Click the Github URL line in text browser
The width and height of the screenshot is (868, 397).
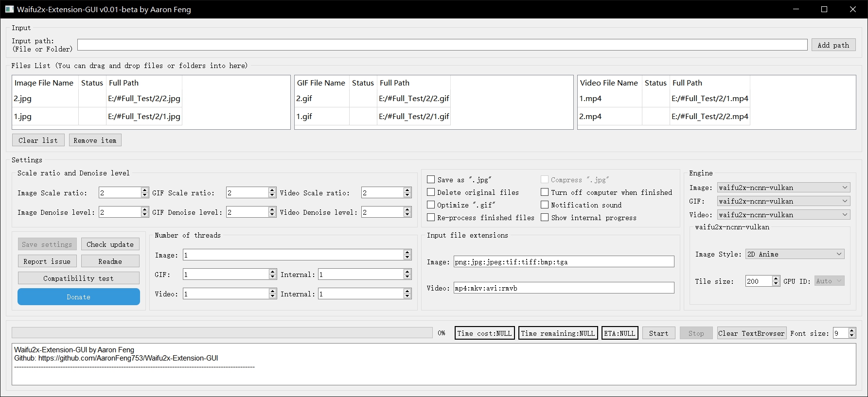point(116,358)
